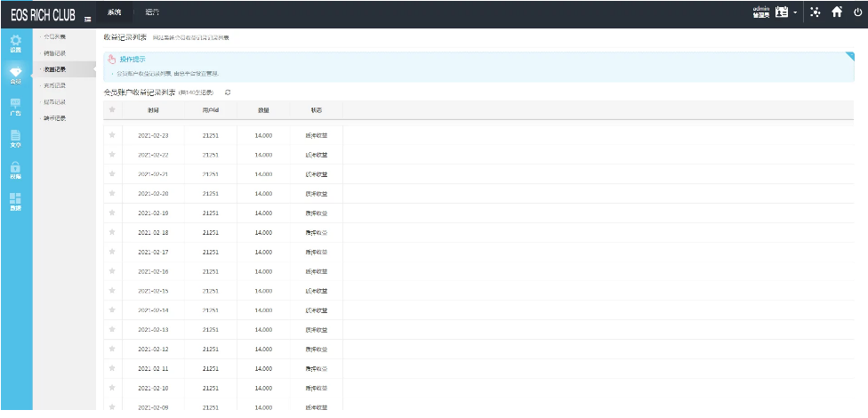This screenshot has height=418, width=868.
Task: Expand the admin account dropdown arrow
Action: point(795,13)
